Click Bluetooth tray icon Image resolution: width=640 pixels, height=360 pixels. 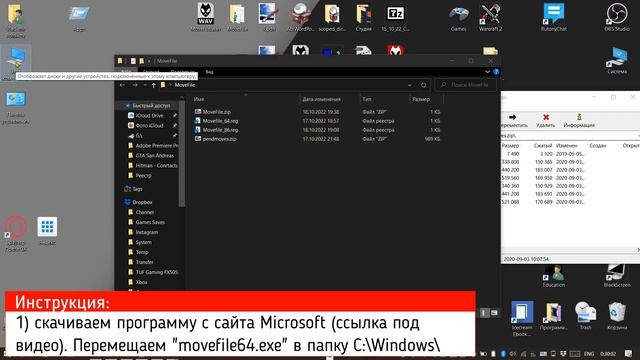point(503,353)
